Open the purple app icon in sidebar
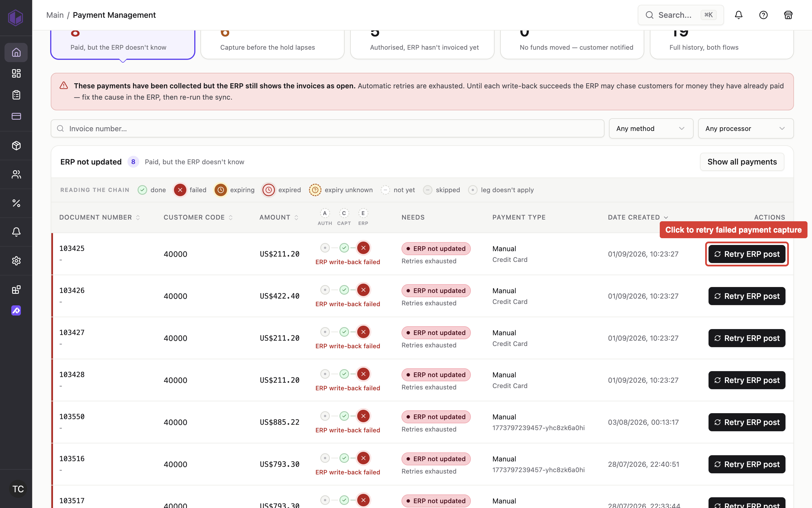The image size is (812, 508). (x=16, y=310)
